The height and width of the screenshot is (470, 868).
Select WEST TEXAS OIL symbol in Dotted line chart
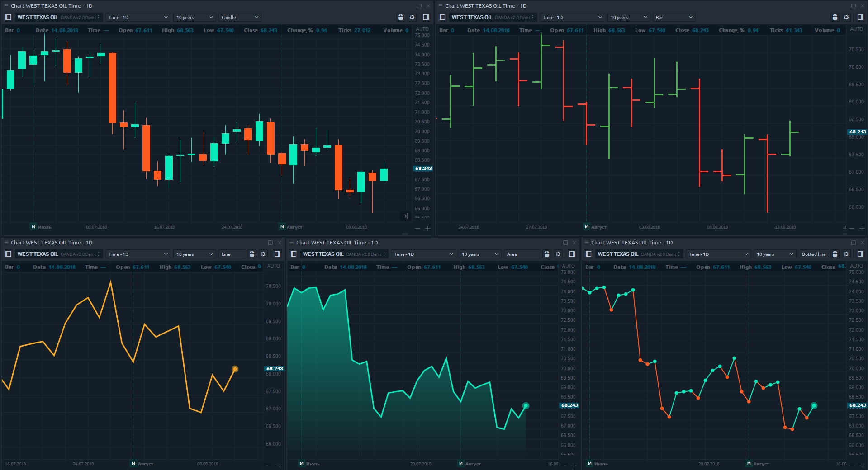coord(618,254)
